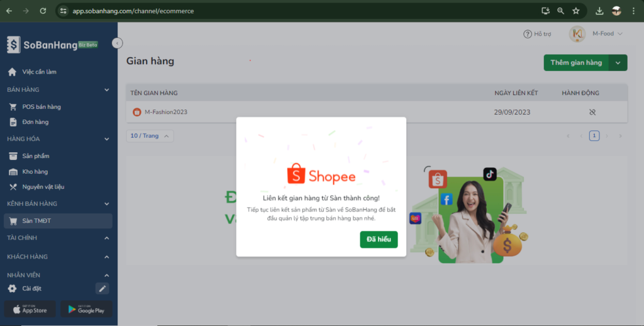The image size is (644, 326).
Task: Click the Shopee logo in the dialog
Action: [x=321, y=174]
